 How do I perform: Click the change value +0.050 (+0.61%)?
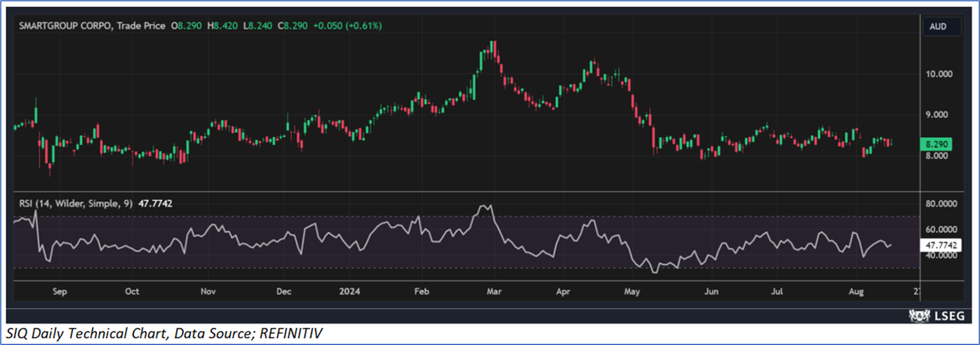[x=347, y=26]
